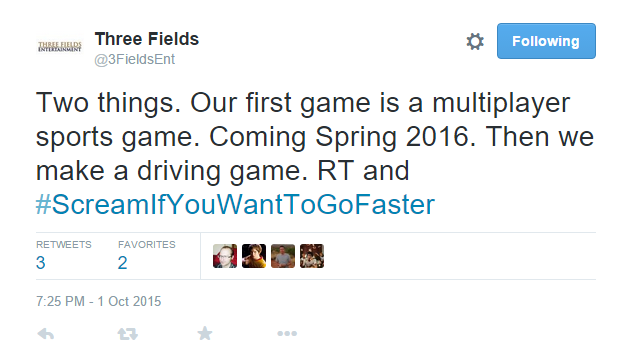Retweet using the retweet arrows icon
The height and width of the screenshot is (362, 631).
tap(128, 333)
